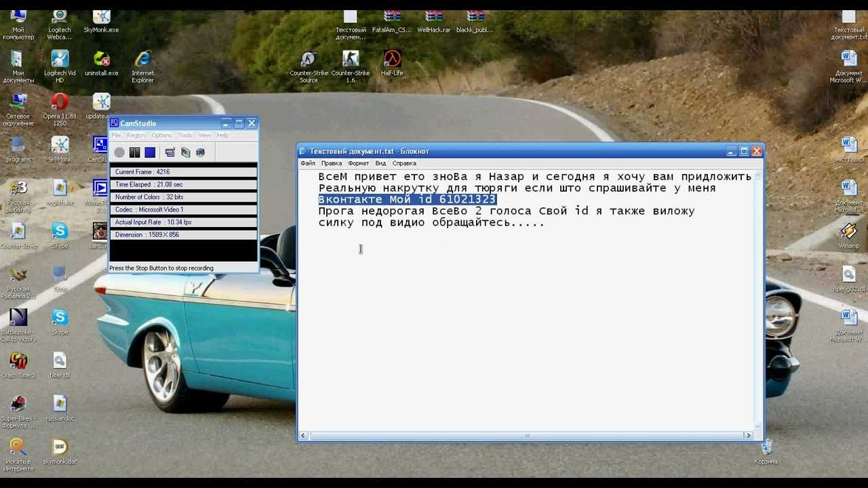Screen dimensions: 868x488
Task: Click Notepad horizontal scrollbar right arrow
Action: coord(748,436)
